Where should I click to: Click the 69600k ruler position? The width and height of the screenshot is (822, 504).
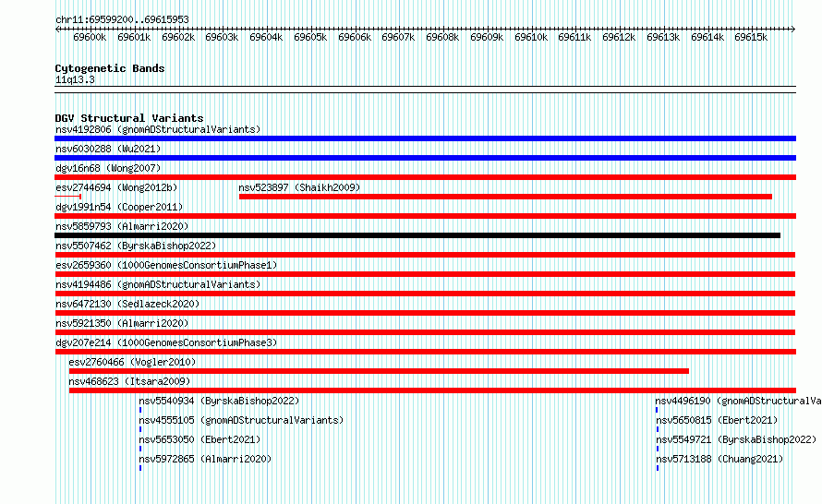(90, 37)
